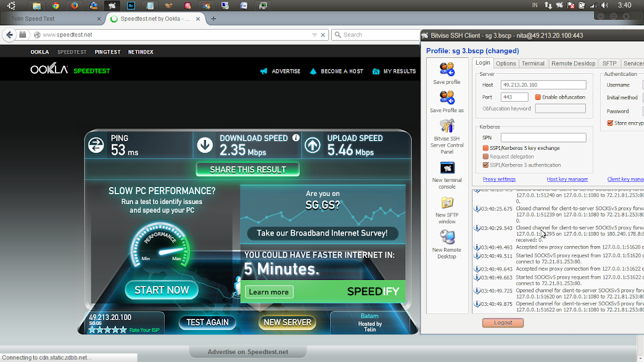644x362 pixels.
Task: Toggle SSPI/Kerberos 5 key exchange checkbox
Action: click(485, 148)
